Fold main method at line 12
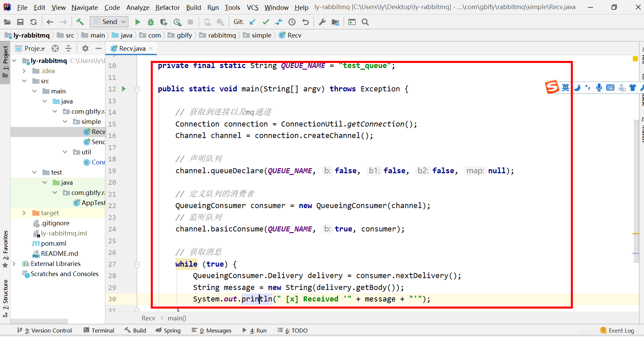Image resolution: width=644 pixels, height=337 pixels. tap(137, 89)
